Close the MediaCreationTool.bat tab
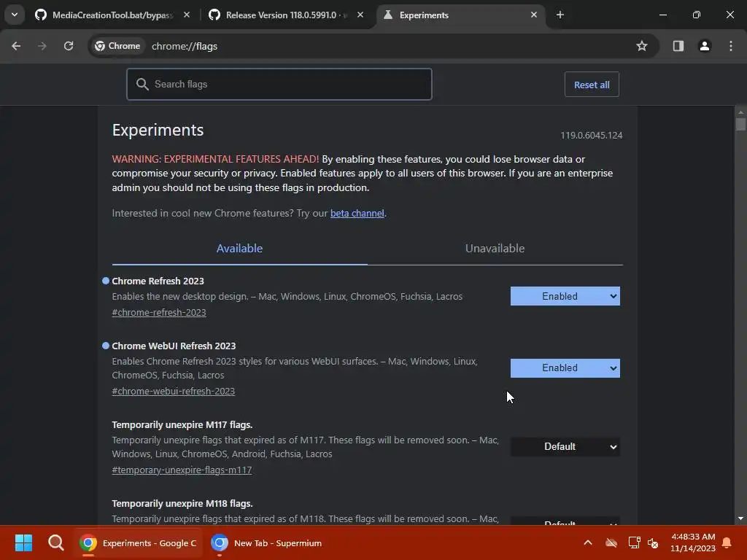This screenshot has height=560, width=747. [x=187, y=15]
